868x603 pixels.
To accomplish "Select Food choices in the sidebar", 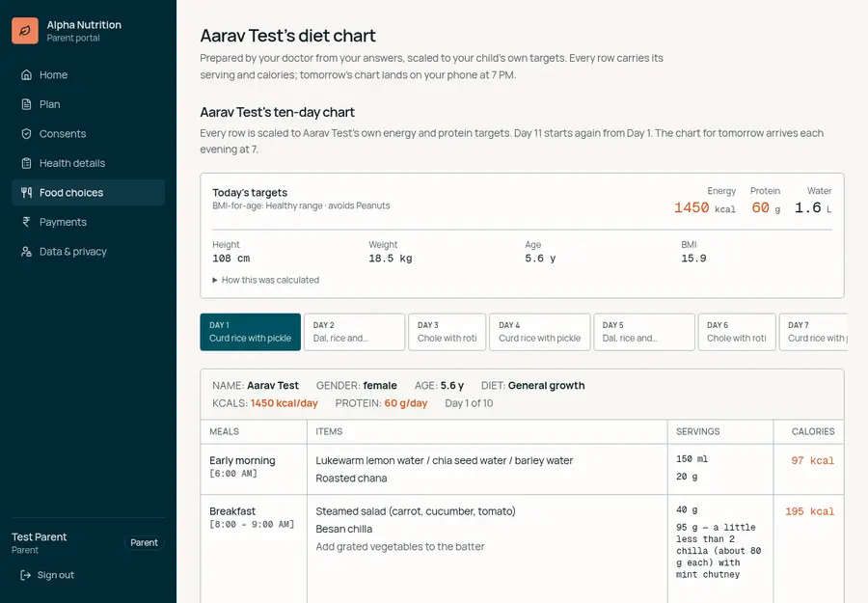I will tap(88, 192).
